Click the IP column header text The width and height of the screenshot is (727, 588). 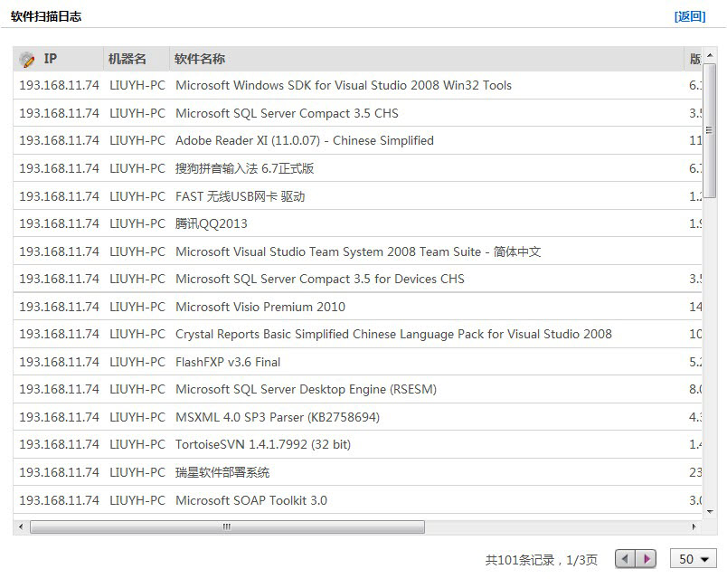(x=51, y=59)
